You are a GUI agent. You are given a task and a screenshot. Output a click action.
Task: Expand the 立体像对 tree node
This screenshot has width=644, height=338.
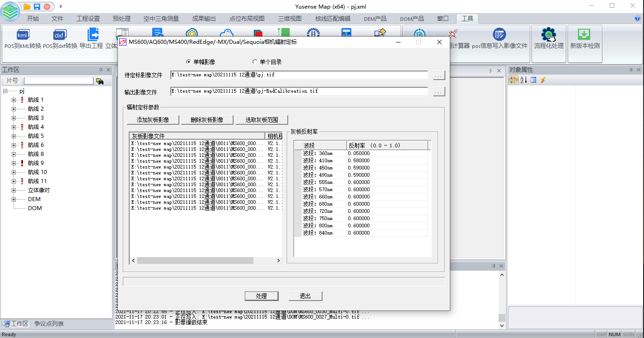(14, 190)
